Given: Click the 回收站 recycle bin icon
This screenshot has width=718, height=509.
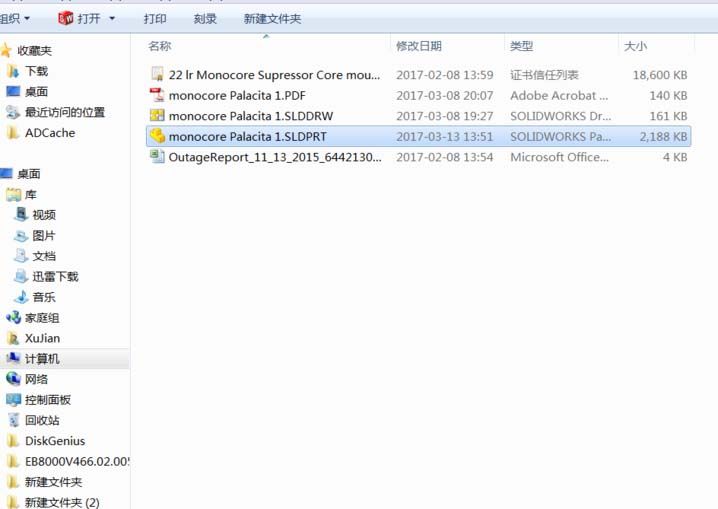Looking at the screenshot, I should tap(14, 420).
